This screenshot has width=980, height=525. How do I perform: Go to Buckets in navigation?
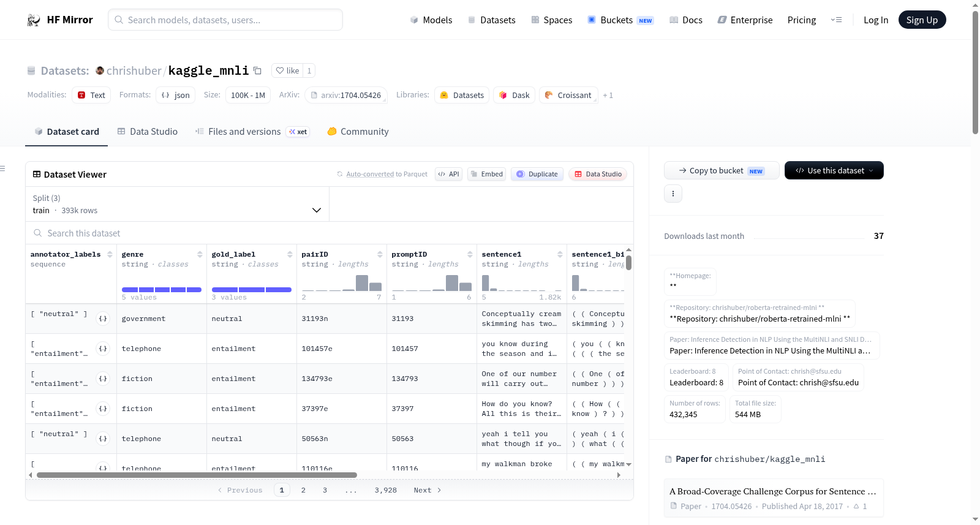tap(620, 20)
